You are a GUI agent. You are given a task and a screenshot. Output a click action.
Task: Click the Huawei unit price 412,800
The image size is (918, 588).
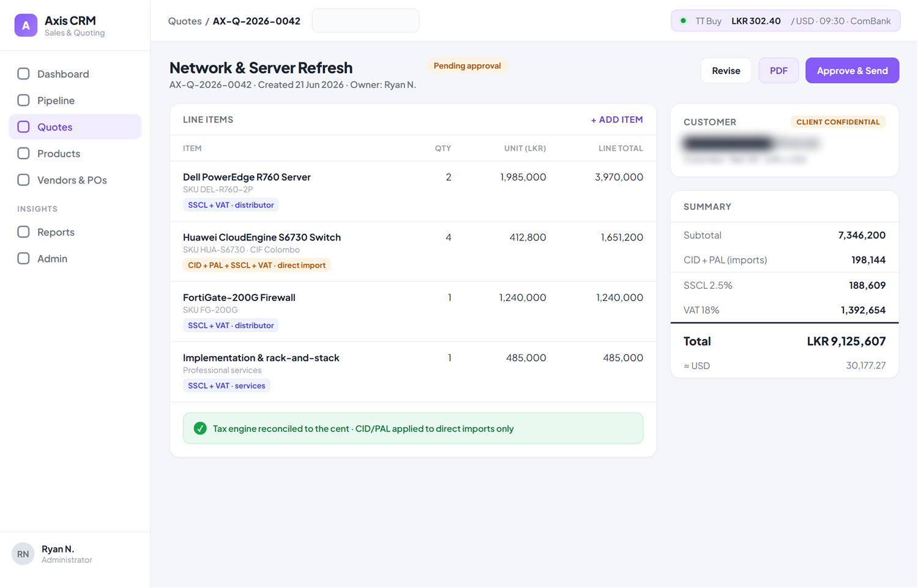[528, 237]
